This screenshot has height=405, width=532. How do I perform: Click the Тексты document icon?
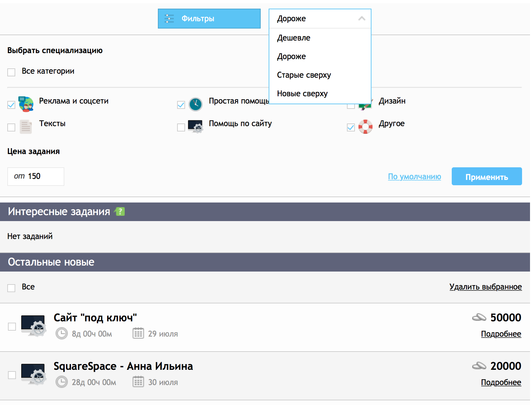click(26, 127)
